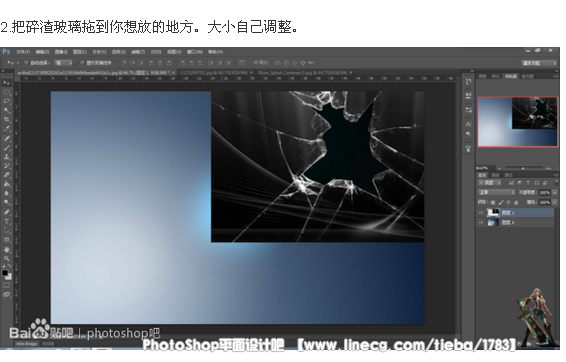This screenshot has width=566, height=362.
Task: Select the Pen tool
Action: [x=6, y=212]
